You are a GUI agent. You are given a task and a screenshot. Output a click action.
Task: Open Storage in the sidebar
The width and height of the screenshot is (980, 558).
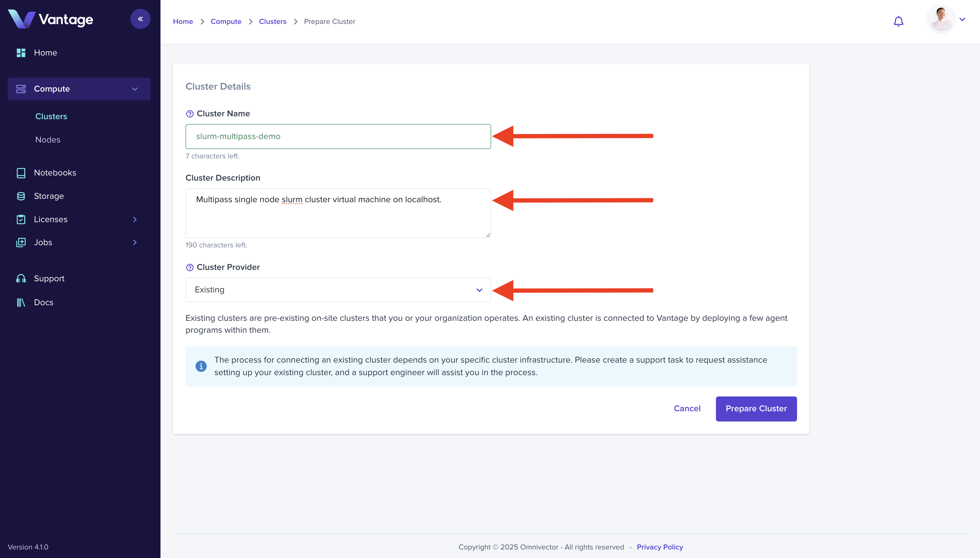pos(49,196)
